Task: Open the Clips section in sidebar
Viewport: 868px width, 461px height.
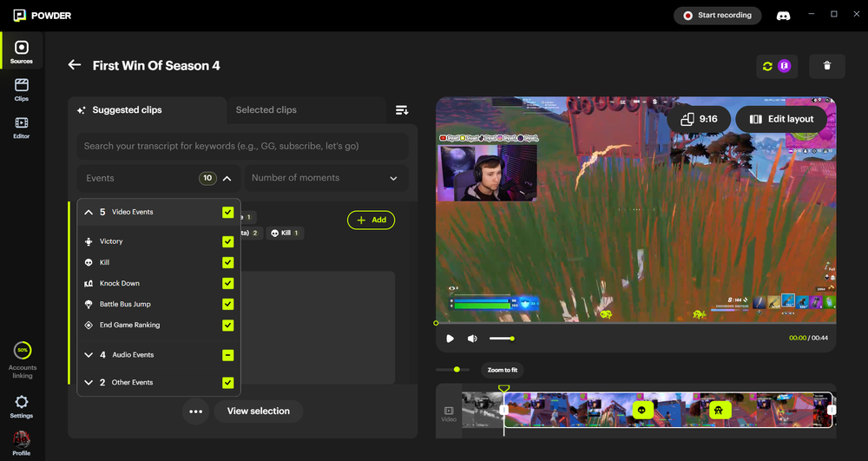Action: (x=22, y=89)
